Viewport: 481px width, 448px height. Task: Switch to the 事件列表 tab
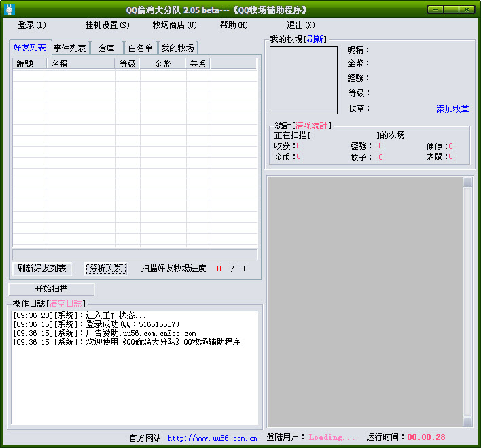coord(70,48)
